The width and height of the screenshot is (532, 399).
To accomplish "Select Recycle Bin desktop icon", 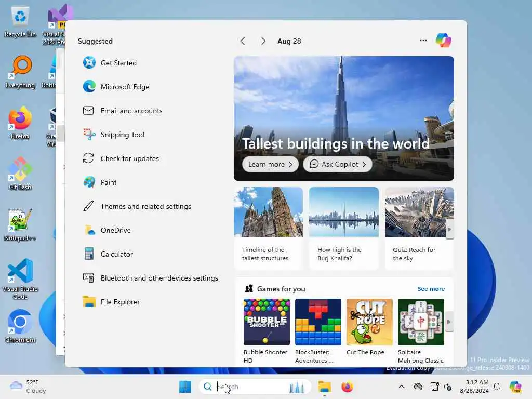I will point(20,22).
